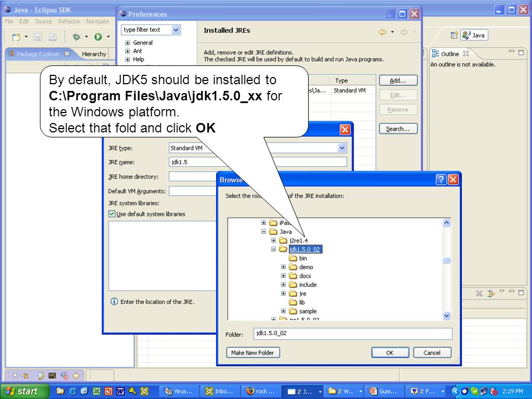Image resolution: width=532 pixels, height=399 pixels.
Task: Click the Internet Explorer quick launch icon
Action: 73,391
